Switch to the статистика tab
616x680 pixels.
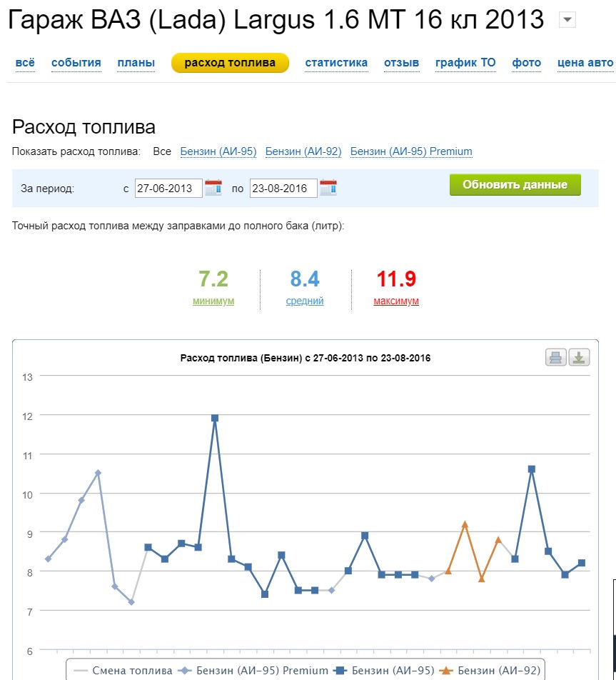coord(336,63)
